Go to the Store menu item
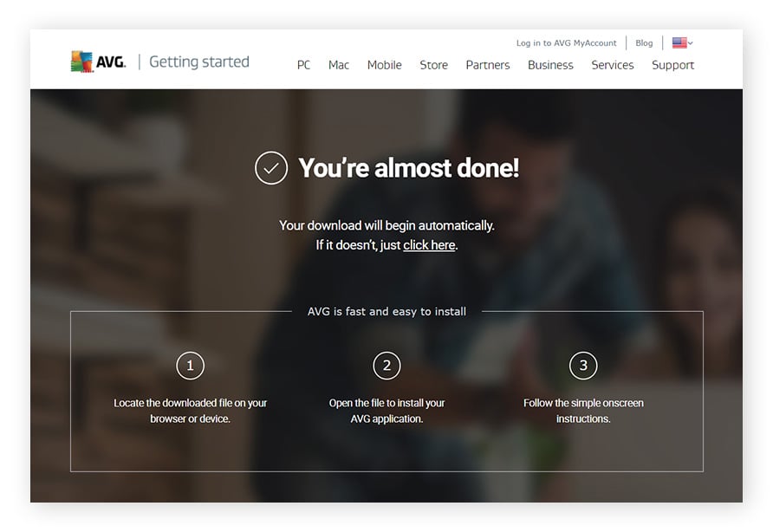 pyautogui.click(x=434, y=65)
